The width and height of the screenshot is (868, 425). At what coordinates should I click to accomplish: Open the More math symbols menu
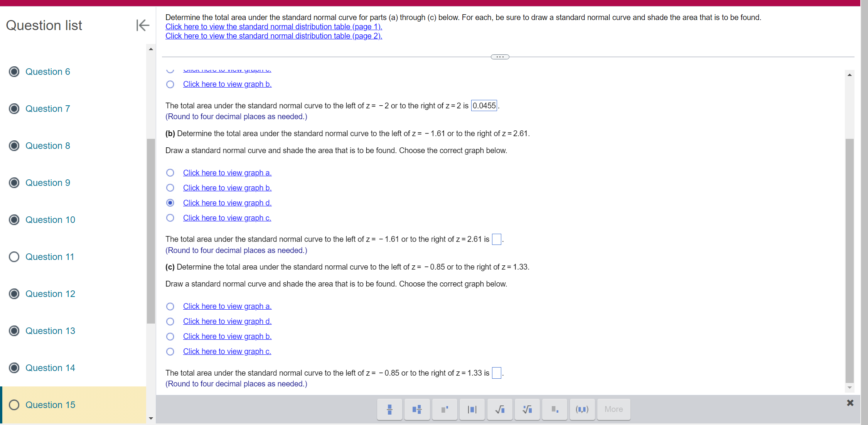613,409
